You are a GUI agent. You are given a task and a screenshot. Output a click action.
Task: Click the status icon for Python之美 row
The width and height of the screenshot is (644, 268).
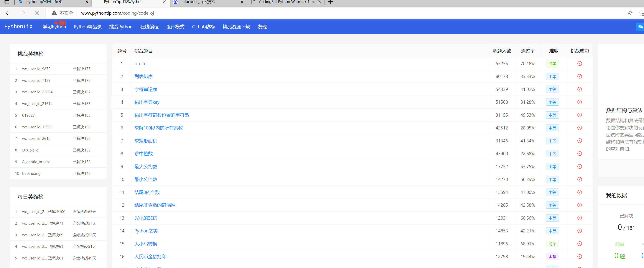tap(579, 231)
